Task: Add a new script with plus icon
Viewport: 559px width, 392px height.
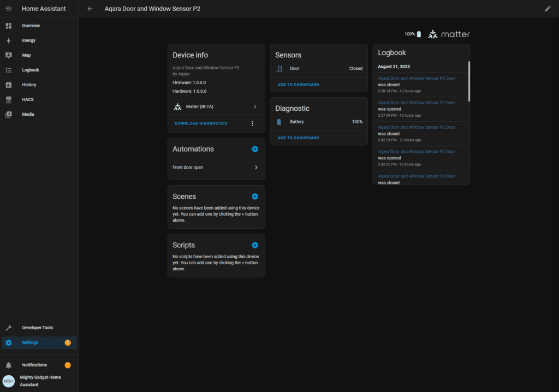Action: pos(255,245)
